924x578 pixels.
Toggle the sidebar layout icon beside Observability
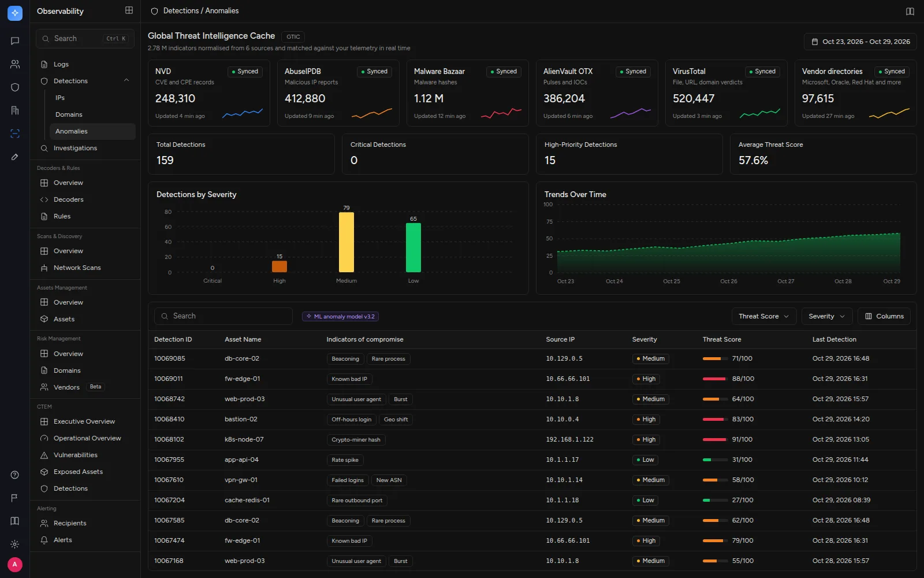(129, 10)
